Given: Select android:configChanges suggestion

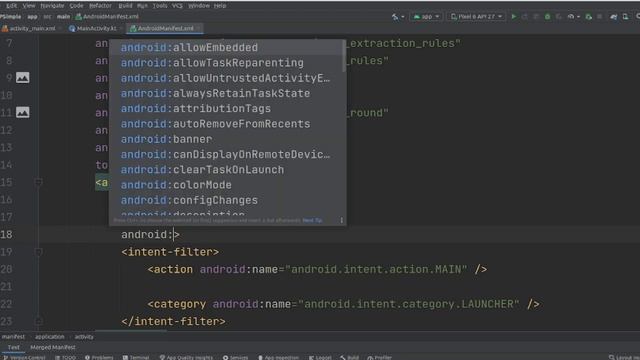Looking at the screenshot, I should [x=227, y=200].
